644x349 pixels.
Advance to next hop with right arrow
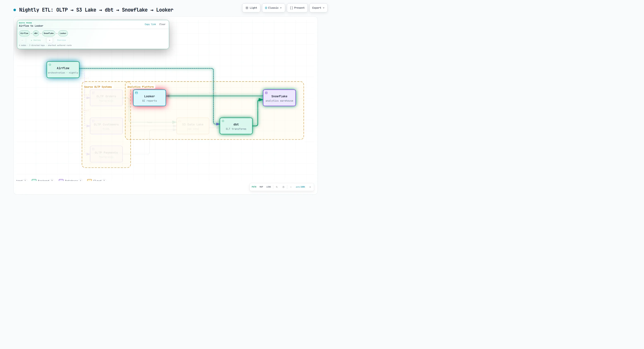(x=49, y=40)
